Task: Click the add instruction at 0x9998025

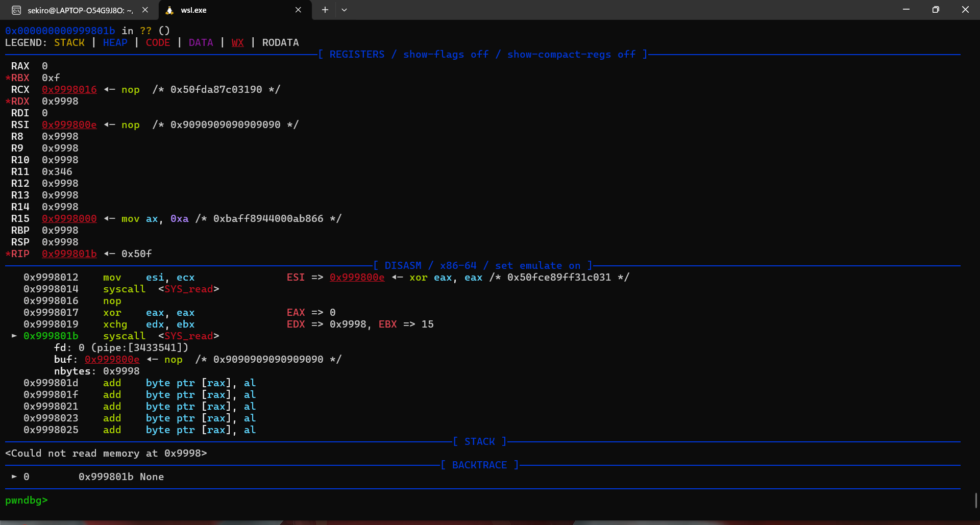Action: coord(180,430)
